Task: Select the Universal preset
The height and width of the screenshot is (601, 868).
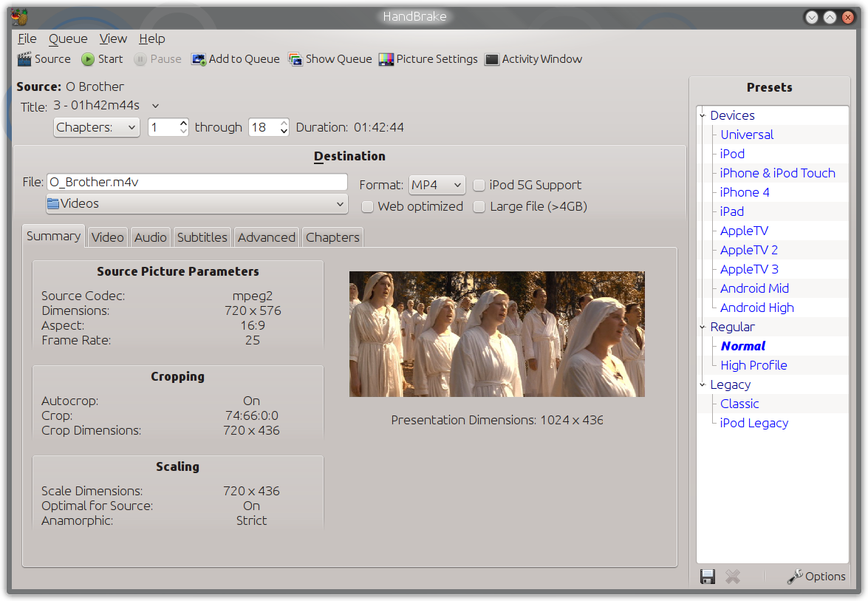Action: point(747,135)
